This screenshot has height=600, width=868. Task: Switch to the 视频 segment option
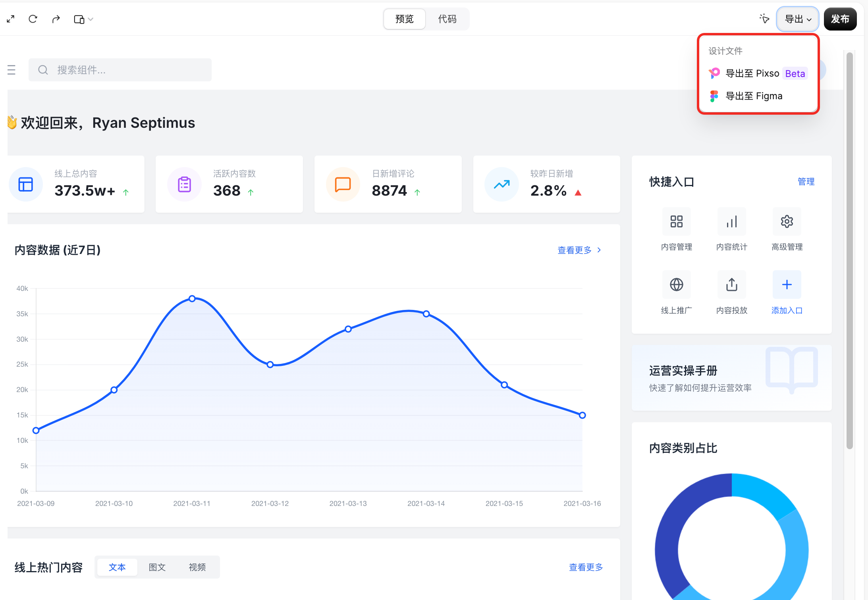click(x=197, y=567)
